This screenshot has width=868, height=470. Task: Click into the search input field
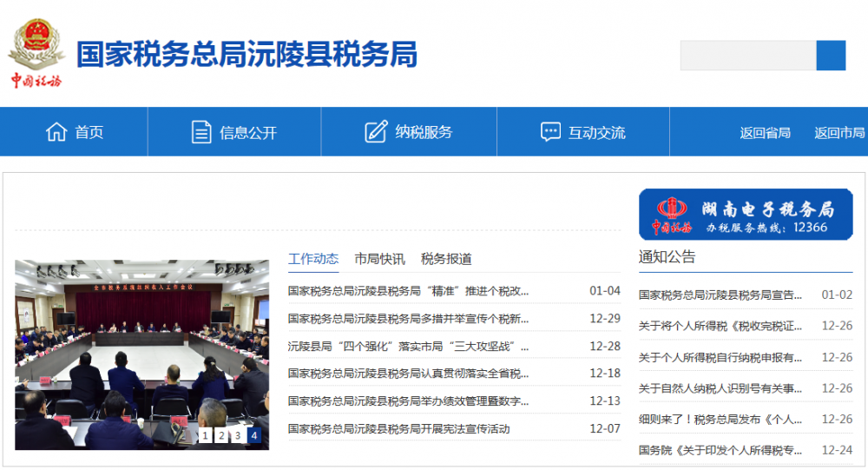click(x=748, y=56)
